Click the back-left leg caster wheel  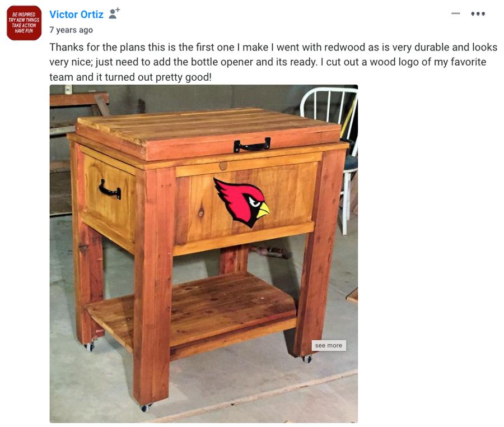click(x=90, y=346)
